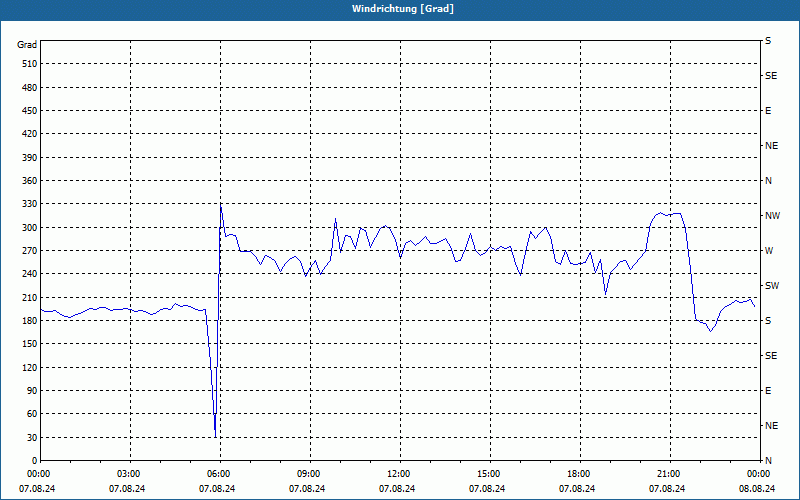Select the 18:00 time label
This screenshot has height=500, width=800.
(x=579, y=474)
